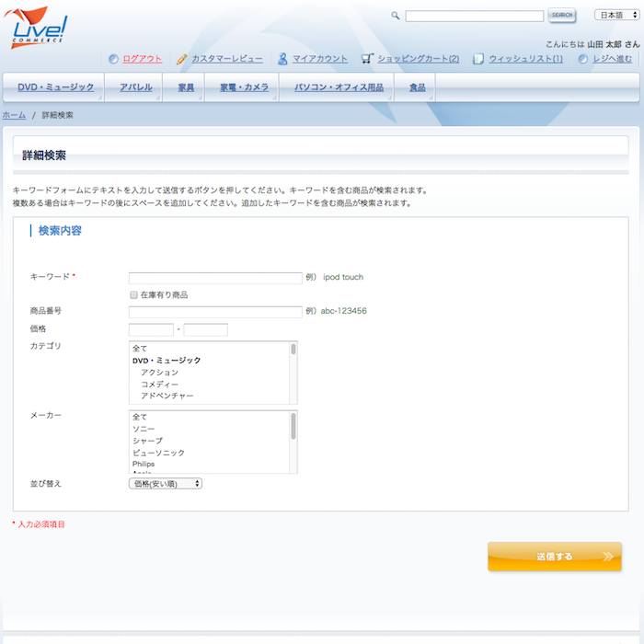Click the shopping cart icon
Viewport: 644px width, 644px height.
[x=367, y=59]
